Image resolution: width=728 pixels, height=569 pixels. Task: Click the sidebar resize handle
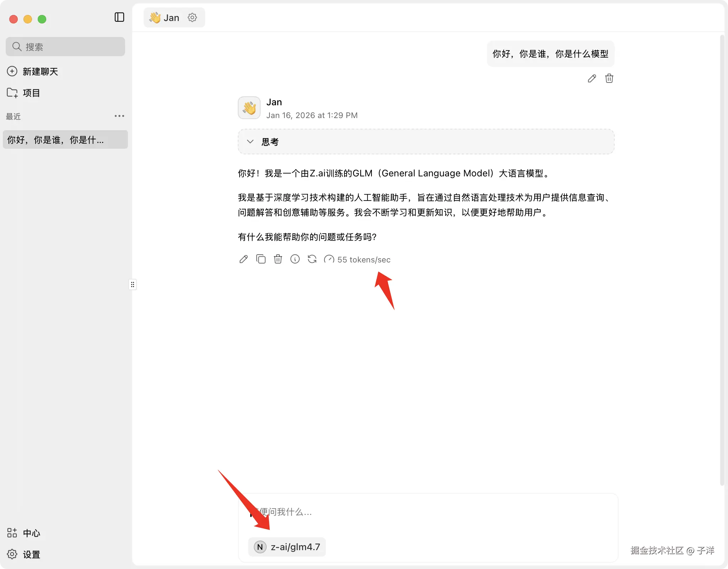(x=133, y=284)
